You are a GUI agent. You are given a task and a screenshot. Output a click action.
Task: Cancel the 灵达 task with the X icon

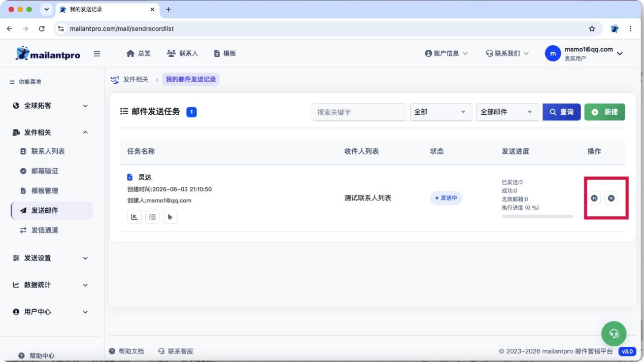tap(611, 198)
